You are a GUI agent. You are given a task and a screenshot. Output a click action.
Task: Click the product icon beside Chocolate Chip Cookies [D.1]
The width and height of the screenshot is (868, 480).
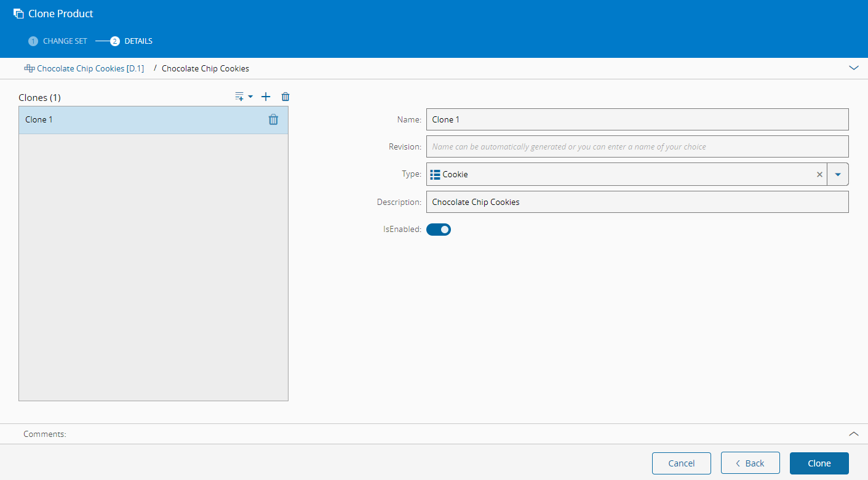29,68
